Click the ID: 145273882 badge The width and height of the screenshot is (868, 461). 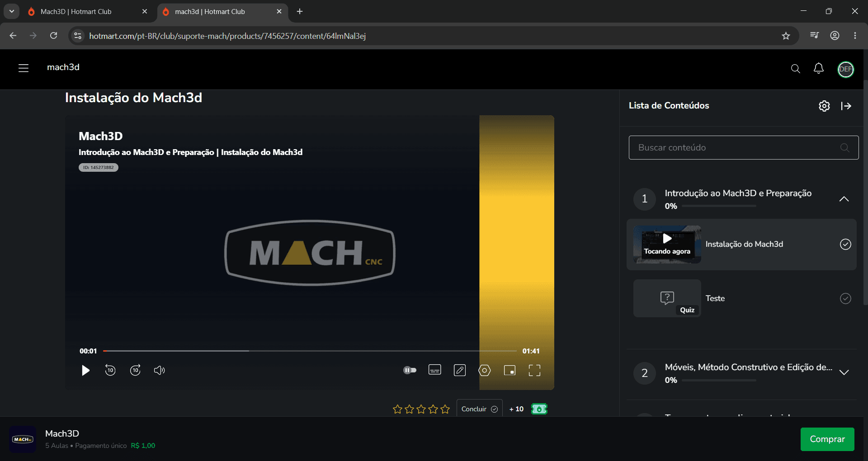[x=99, y=168]
